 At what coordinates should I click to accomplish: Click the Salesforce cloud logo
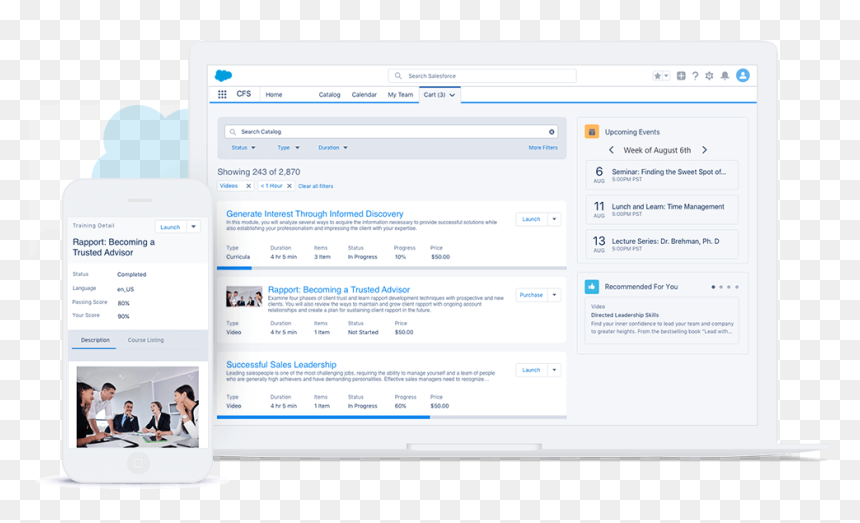(223, 75)
